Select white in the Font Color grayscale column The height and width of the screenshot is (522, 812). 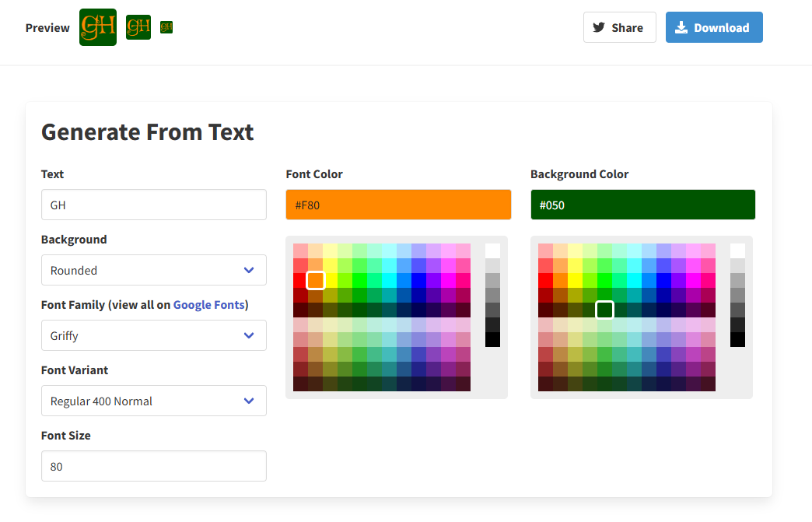[x=492, y=250]
